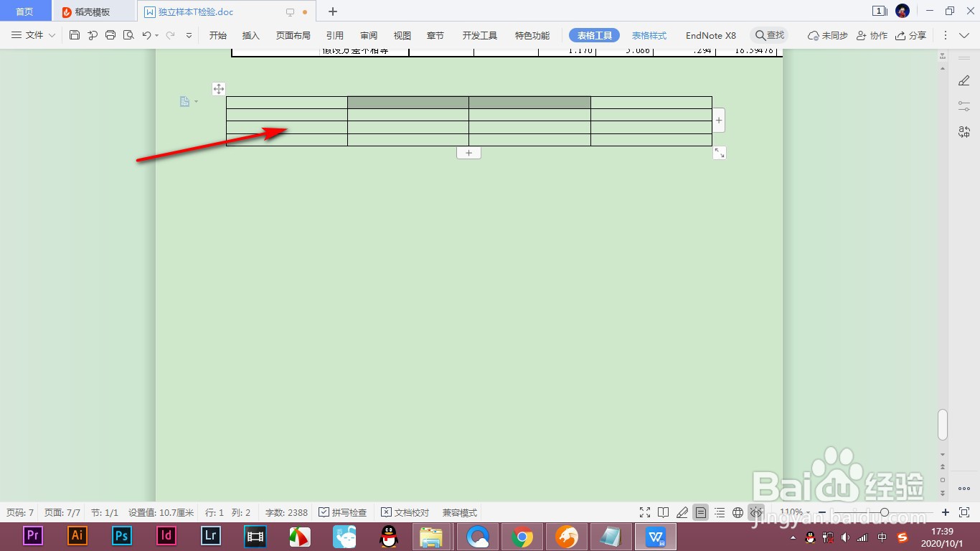Switch to the 页面布局 ribbon tab
Image resolution: width=980 pixels, height=551 pixels.
(293, 35)
